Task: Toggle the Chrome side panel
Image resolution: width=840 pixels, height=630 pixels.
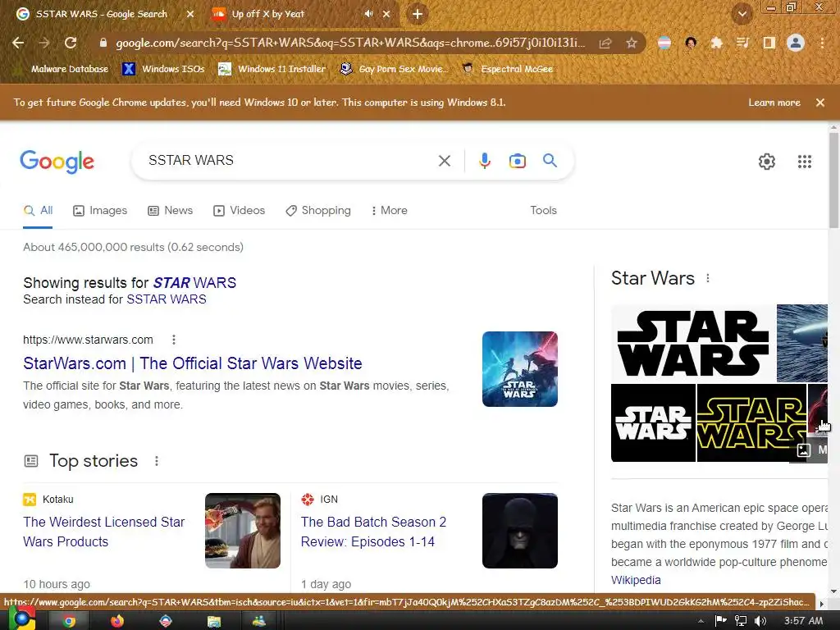Action: point(769,43)
